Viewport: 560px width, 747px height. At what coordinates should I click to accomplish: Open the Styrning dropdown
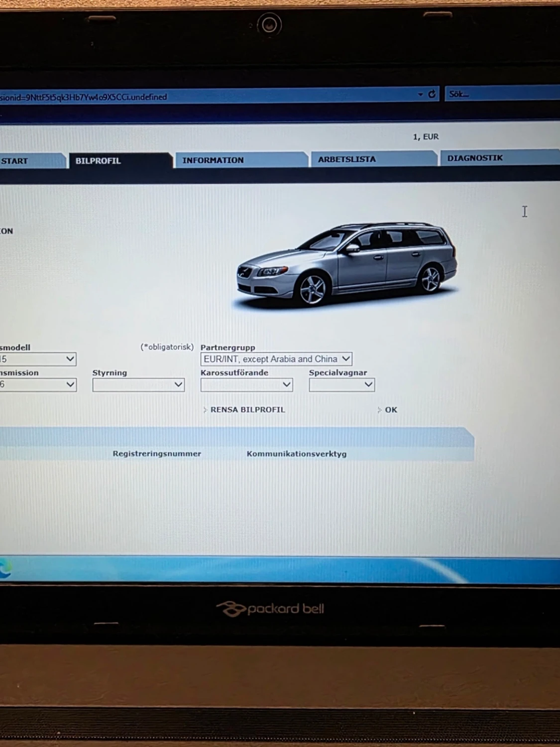coord(138,385)
